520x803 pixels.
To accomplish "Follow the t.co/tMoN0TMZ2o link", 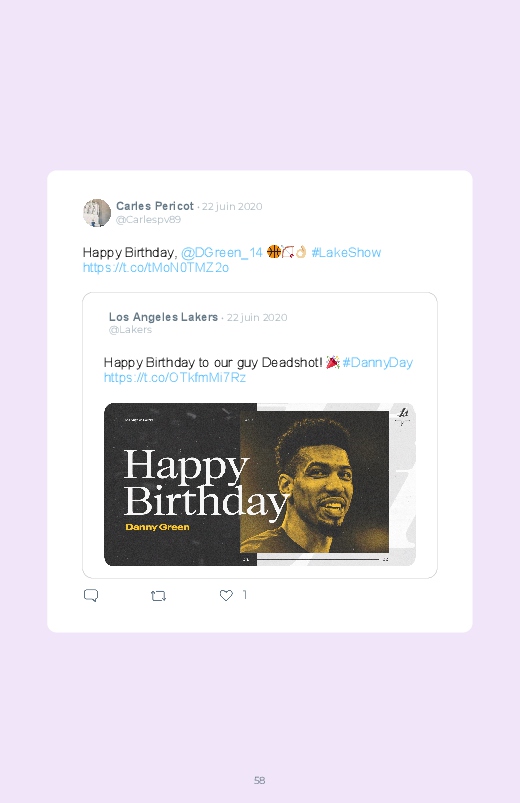I will (x=156, y=268).
